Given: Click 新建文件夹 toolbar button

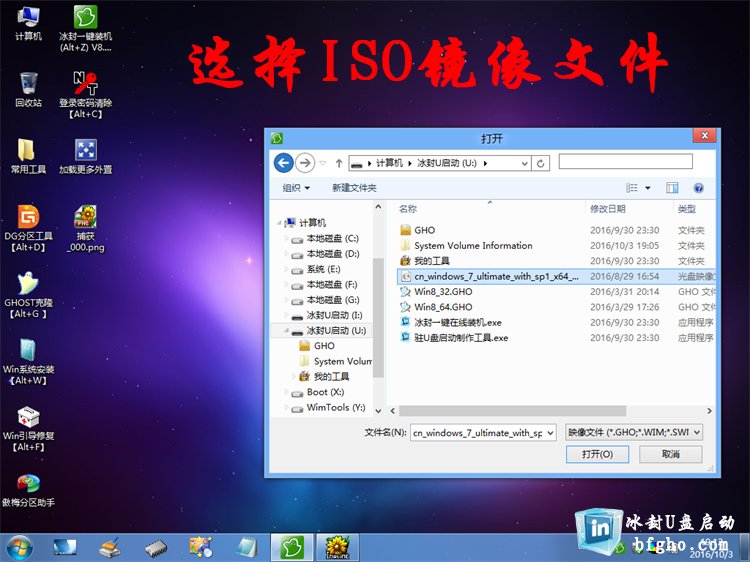Looking at the screenshot, I should coord(354,188).
